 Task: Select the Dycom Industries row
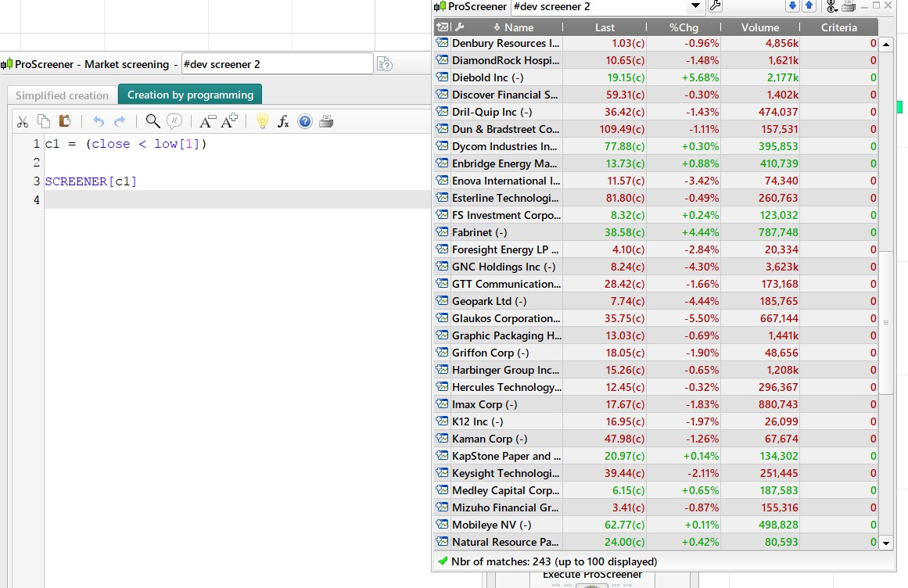[656, 146]
